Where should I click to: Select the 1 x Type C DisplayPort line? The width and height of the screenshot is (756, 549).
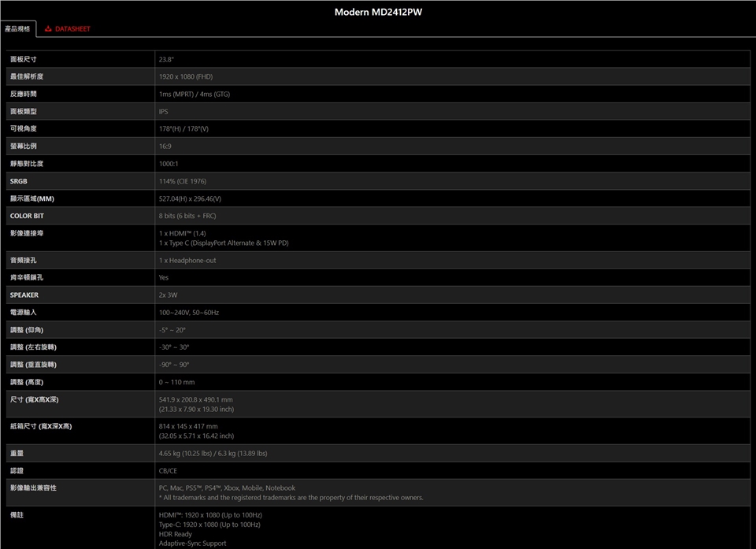(x=224, y=243)
